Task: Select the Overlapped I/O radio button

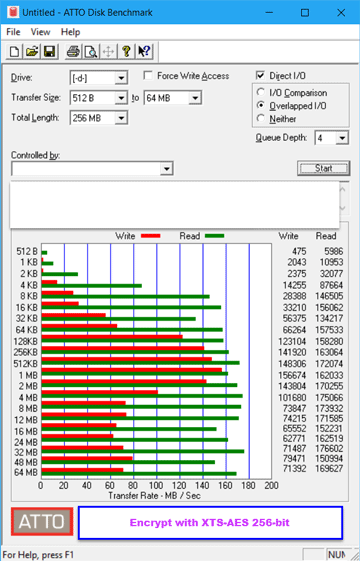Action: coord(261,106)
